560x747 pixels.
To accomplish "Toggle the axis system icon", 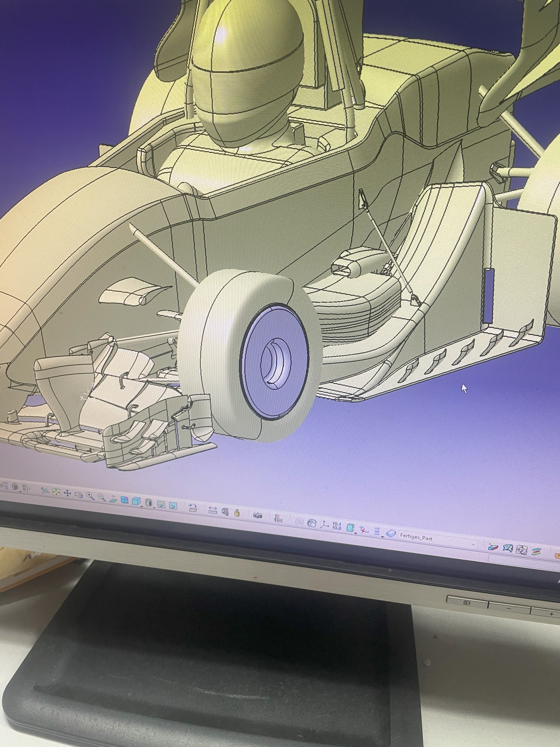I will [x=324, y=524].
